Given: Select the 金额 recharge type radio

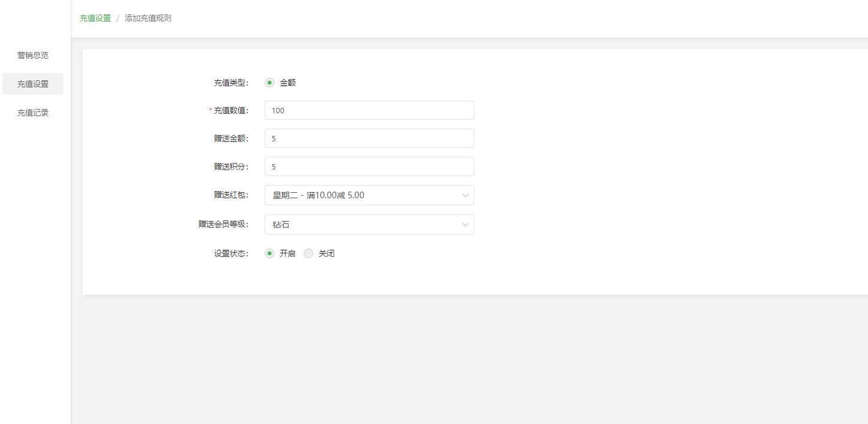Looking at the screenshot, I should tap(270, 83).
